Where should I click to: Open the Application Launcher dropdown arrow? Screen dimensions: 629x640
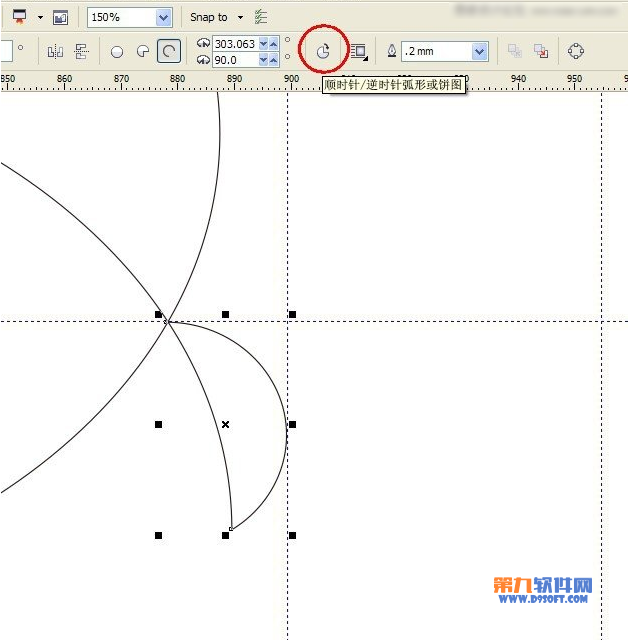coord(40,18)
